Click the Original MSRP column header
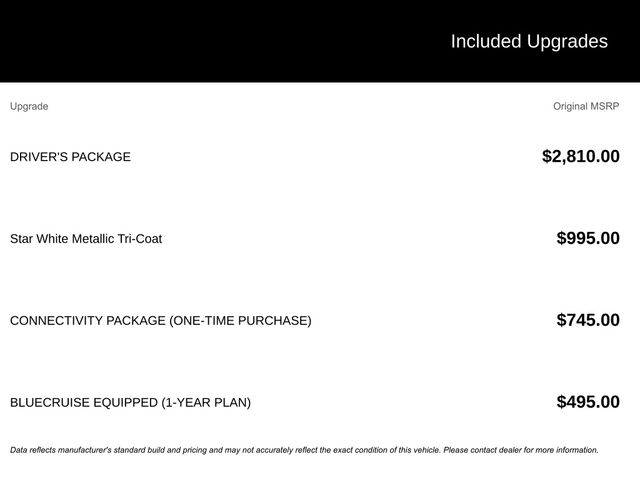Screen dimensions: 640x480 (x=586, y=106)
